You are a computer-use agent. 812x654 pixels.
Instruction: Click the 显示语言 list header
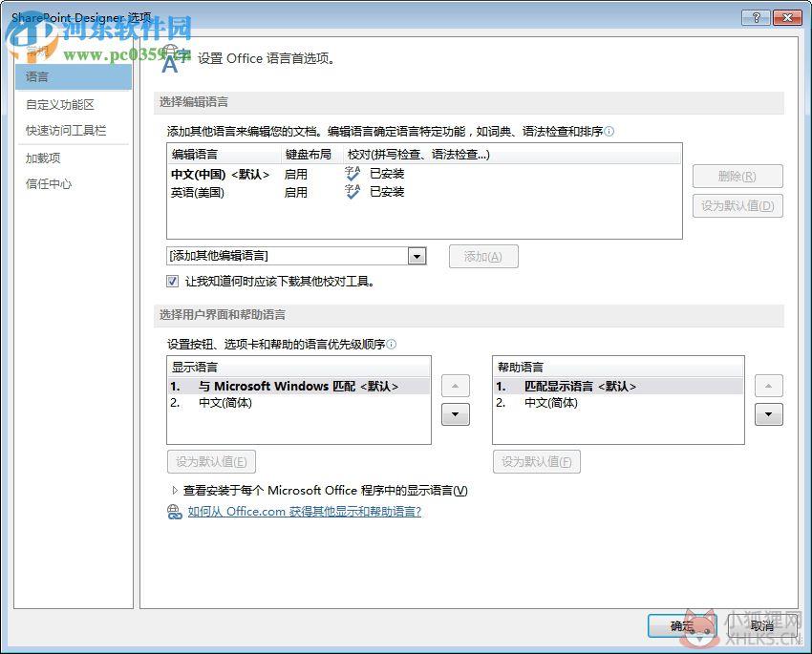tap(299, 367)
